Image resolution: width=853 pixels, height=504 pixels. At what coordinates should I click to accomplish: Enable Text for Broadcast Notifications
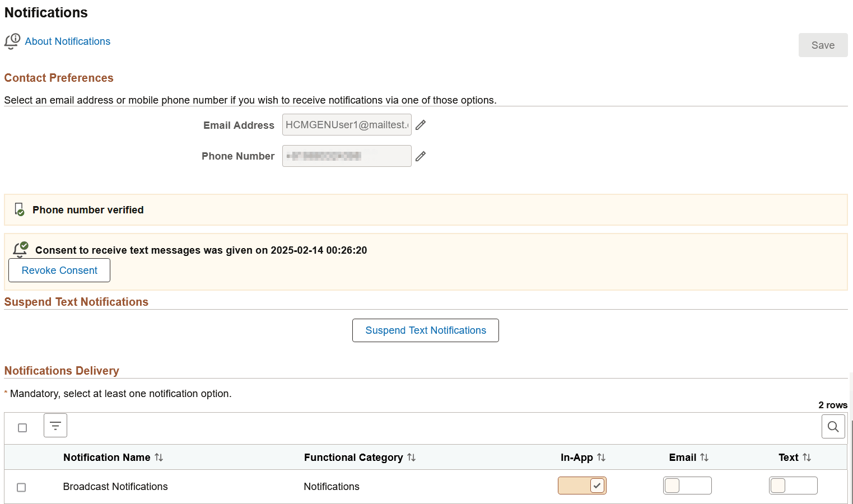tap(793, 485)
